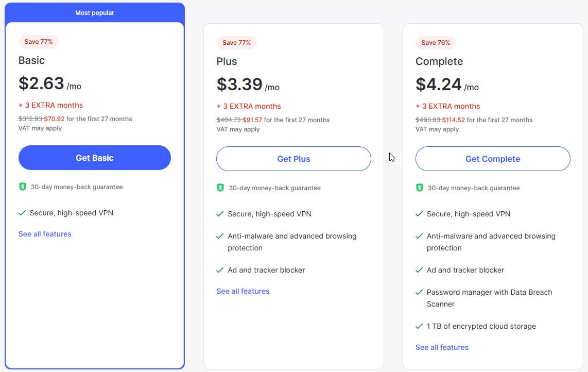Click the green shield icon under Get Basic

(22, 187)
